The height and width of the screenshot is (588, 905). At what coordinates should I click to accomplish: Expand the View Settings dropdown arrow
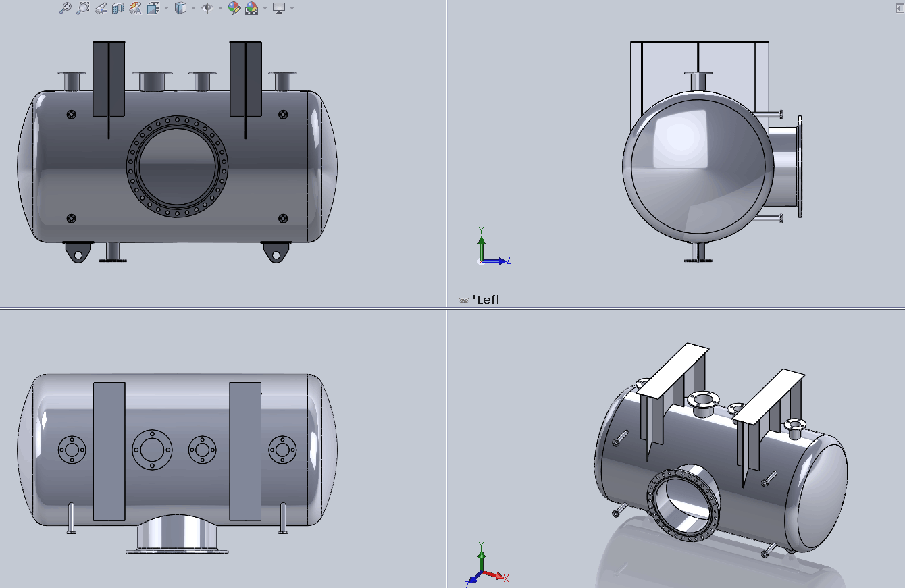[292, 8]
